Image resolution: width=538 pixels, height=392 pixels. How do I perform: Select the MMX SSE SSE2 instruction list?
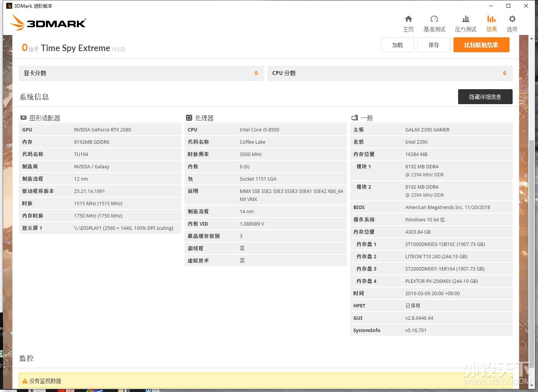point(291,195)
